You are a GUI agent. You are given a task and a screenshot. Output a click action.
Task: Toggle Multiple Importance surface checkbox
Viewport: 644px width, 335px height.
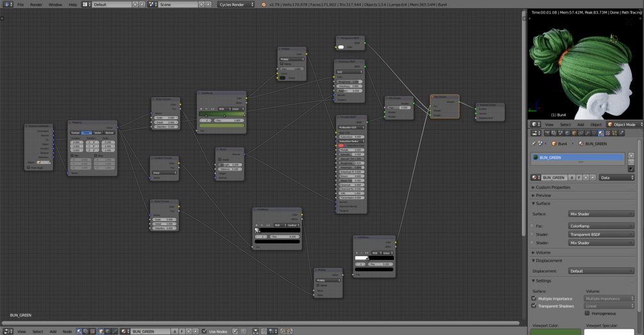tap(534, 298)
